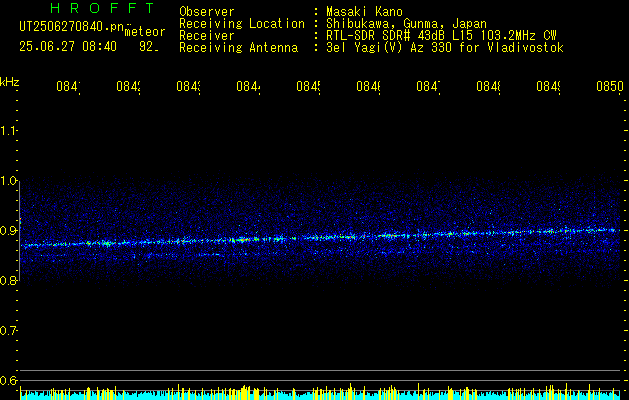Image resolution: width=629 pixels, height=400 pixels.
Task: Click the word meteor under the filename
Action: click(145, 32)
